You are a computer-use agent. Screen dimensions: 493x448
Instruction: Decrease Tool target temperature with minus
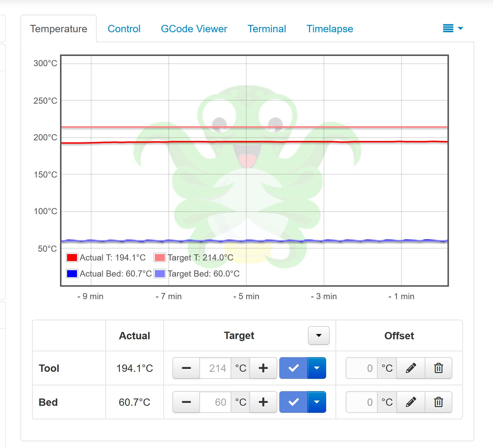[x=186, y=368]
